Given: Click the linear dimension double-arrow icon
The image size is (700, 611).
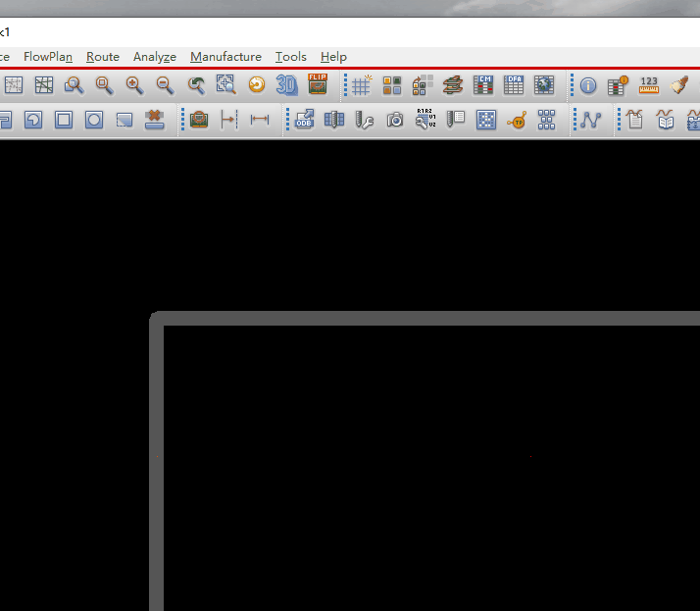Looking at the screenshot, I should pyautogui.click(x=260, y=120).
